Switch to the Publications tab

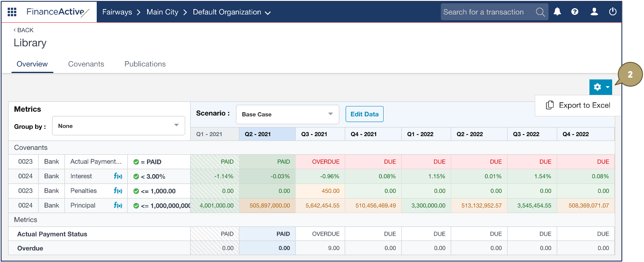[145, 64]
